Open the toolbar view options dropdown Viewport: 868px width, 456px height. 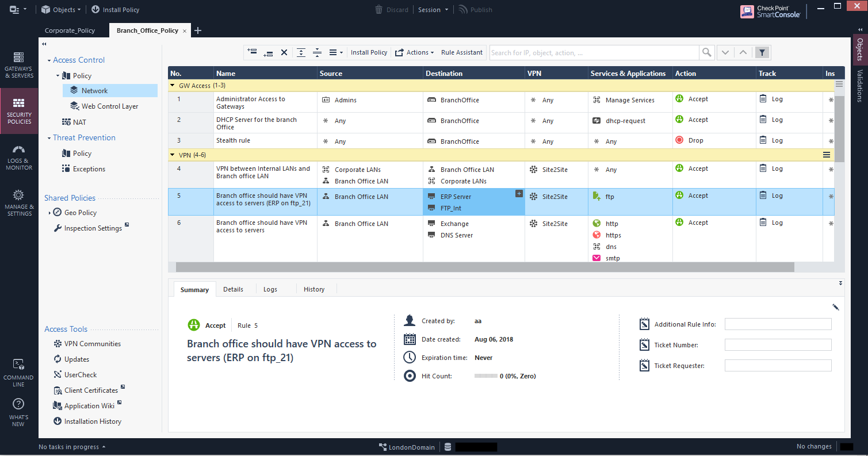click(x=335, y=52)
